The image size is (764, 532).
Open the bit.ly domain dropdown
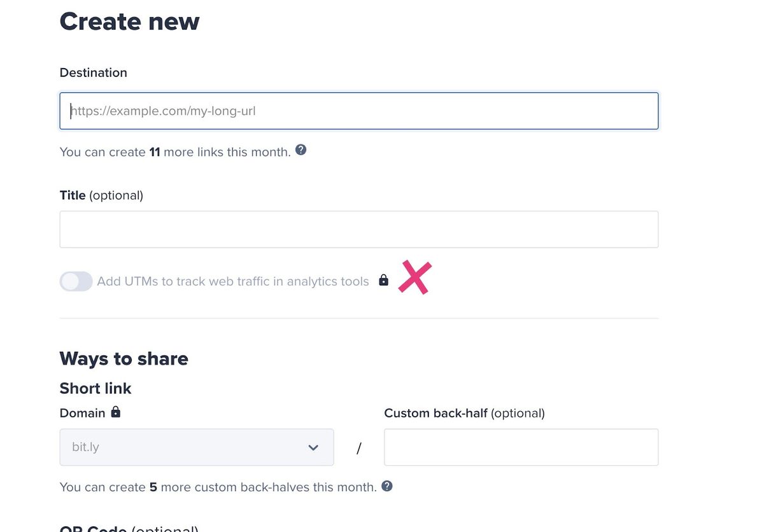coord(196,447)
